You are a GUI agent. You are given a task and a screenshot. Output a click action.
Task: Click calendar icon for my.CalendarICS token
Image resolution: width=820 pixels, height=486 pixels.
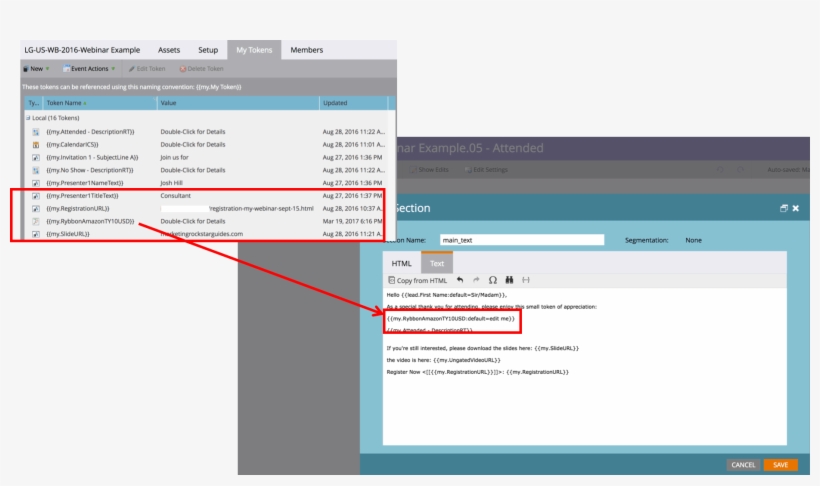tap(36, 145)
